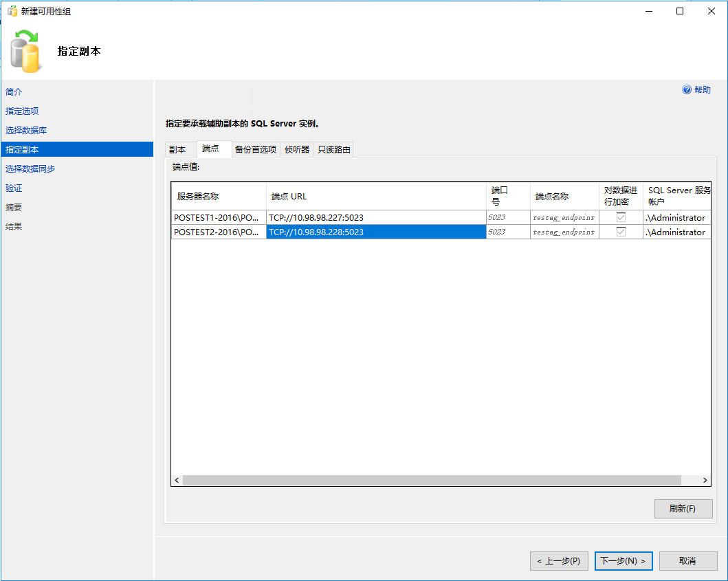
Task: Go to the 简介 step
Action: pyautogui.click(x=14, y=92)
